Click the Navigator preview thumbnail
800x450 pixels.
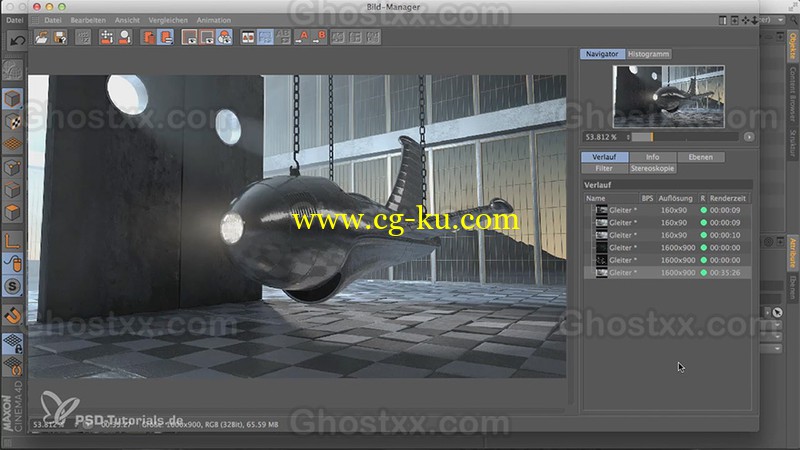(x=668, y=96)
